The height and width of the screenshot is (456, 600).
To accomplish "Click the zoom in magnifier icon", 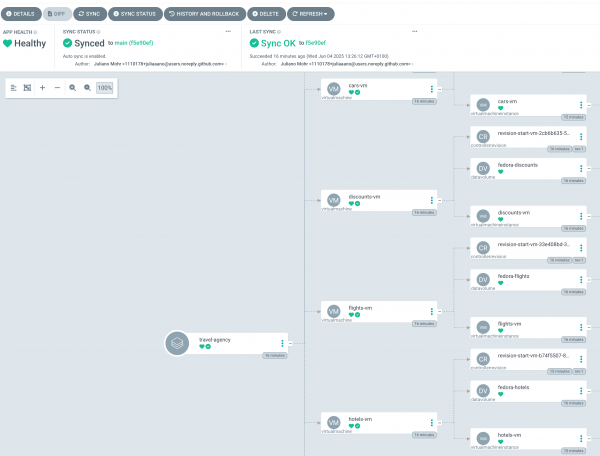I will click(x=73, y=88).
